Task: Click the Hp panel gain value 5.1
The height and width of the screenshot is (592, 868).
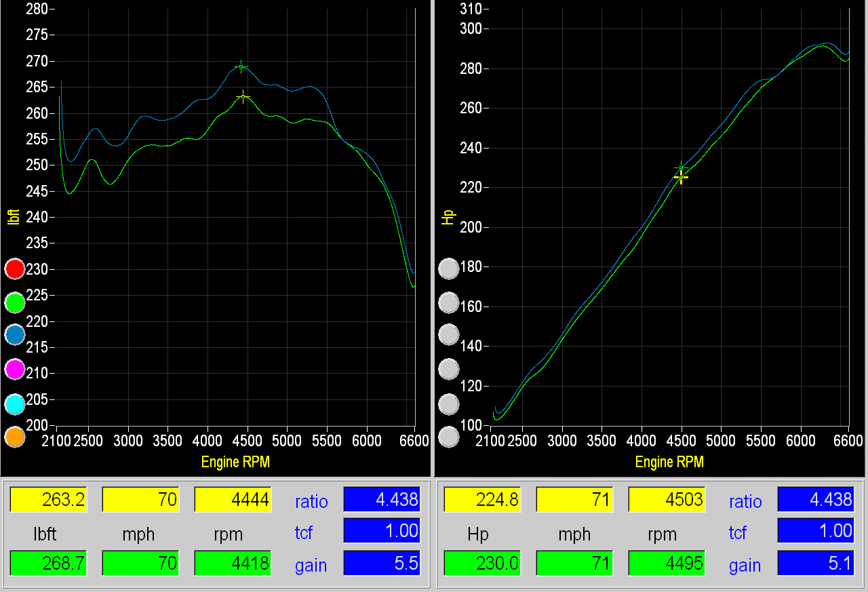Action: pos(816,563)
